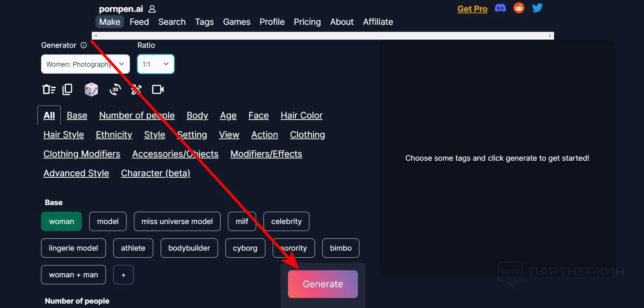
Task: Open the Reddit icon link
Action: point(519,8)
